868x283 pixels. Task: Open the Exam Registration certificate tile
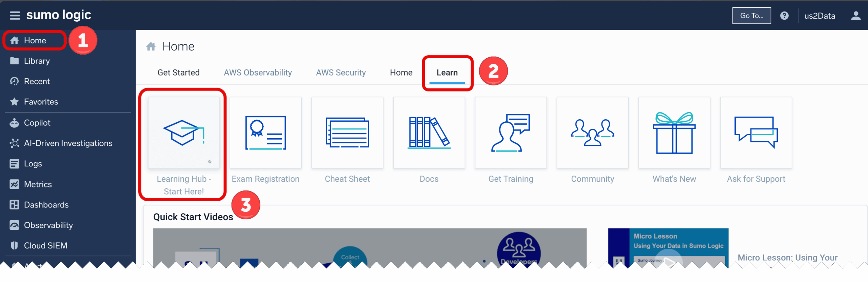265,133
